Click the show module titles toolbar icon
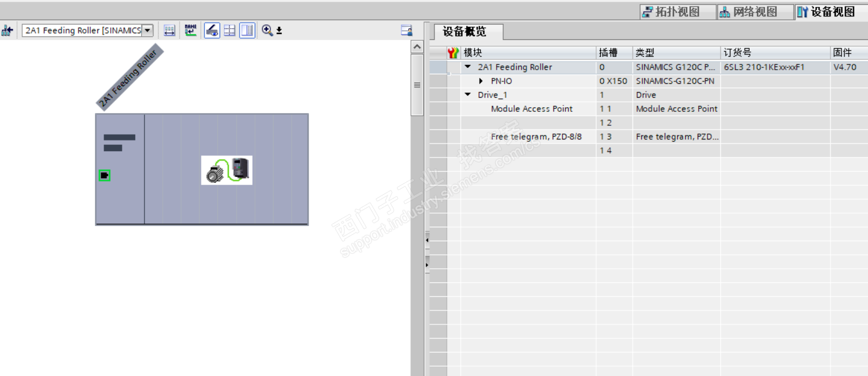 point(169,30)
